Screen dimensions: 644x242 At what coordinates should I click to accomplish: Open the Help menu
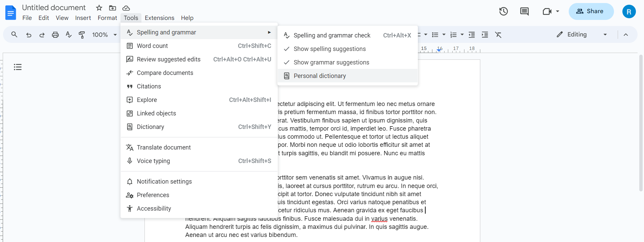187,18
